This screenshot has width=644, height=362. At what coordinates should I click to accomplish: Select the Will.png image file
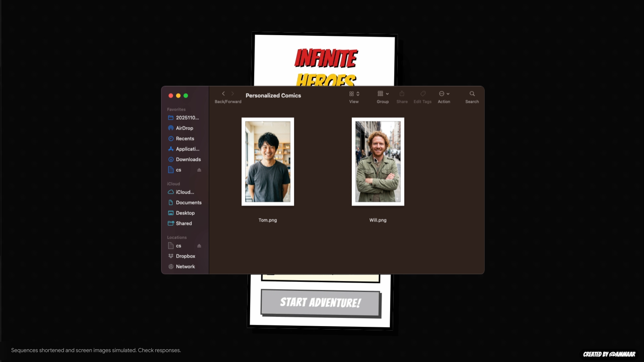(378, 162)
